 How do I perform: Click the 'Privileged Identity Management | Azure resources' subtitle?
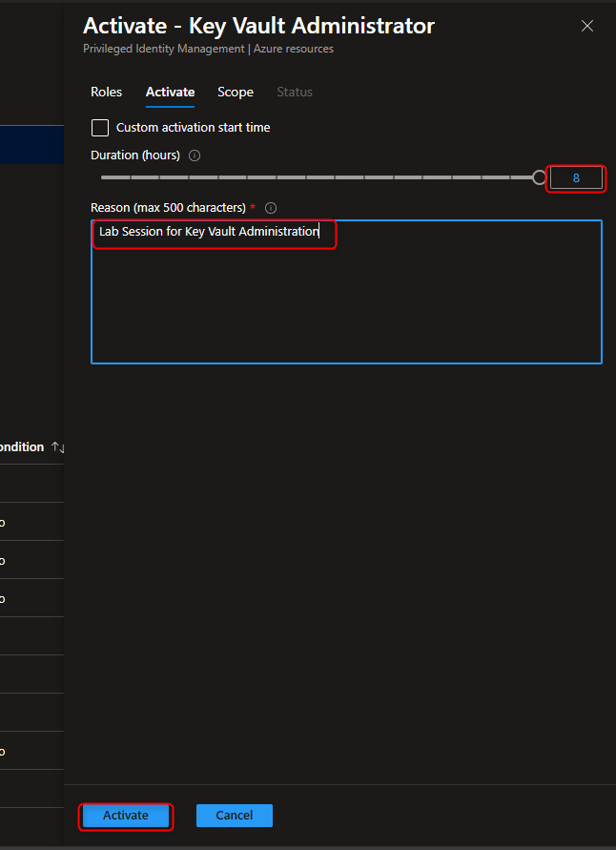click(208, 49)
